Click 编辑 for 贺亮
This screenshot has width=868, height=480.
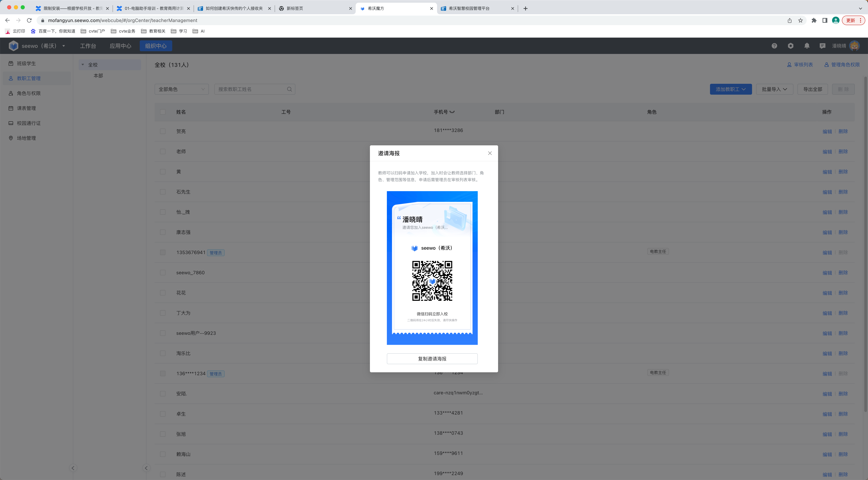tap(827, 131)
